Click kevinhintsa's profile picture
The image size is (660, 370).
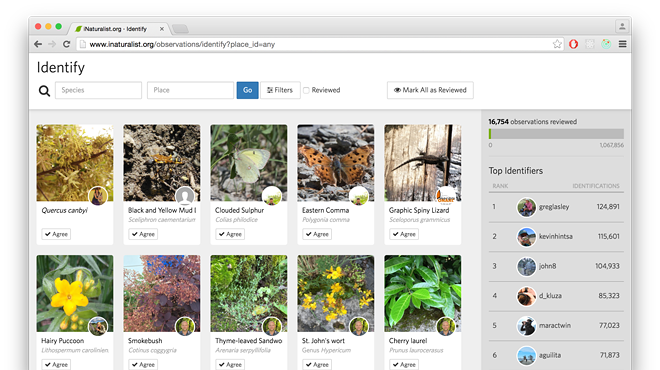point(526,237)
